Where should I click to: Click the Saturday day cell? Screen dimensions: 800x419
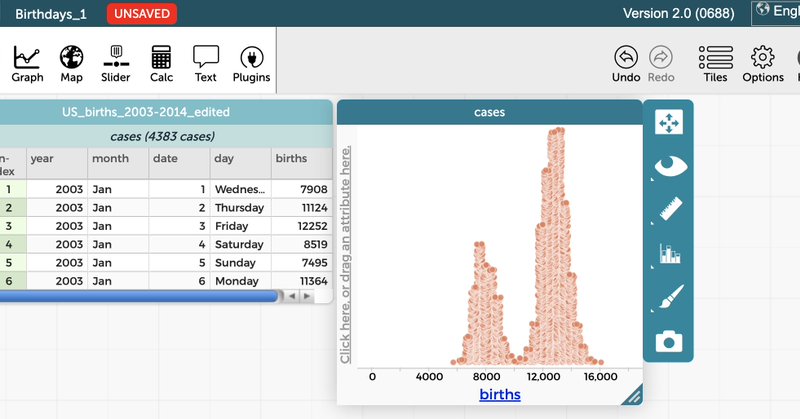pos(240,244)
